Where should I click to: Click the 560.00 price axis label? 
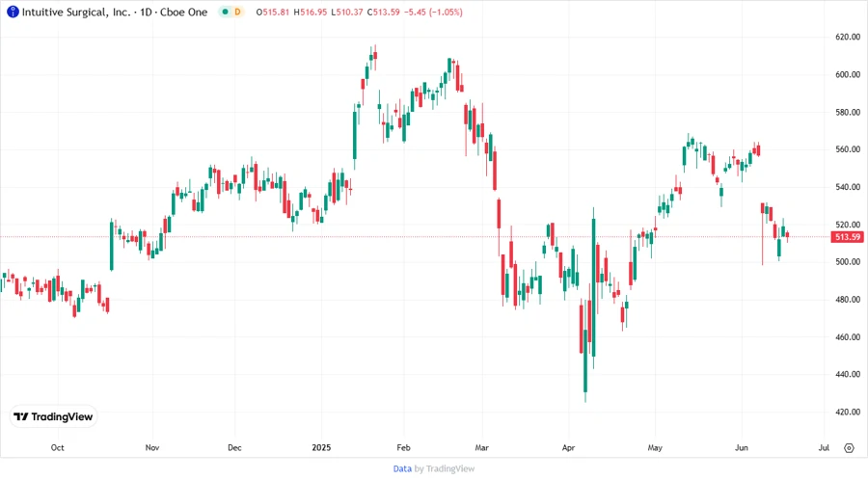[848, 149]
